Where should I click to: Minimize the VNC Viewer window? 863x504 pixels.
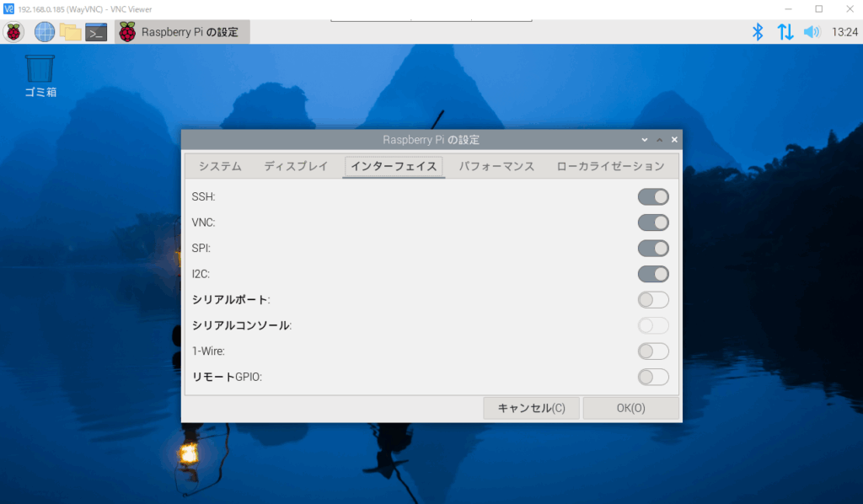[x=788, y=8]
